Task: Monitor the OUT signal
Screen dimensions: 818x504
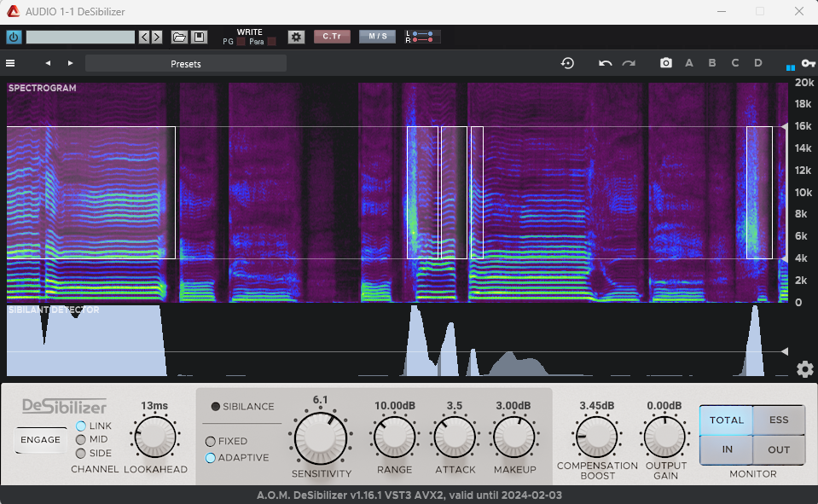Action: point(779,449)
